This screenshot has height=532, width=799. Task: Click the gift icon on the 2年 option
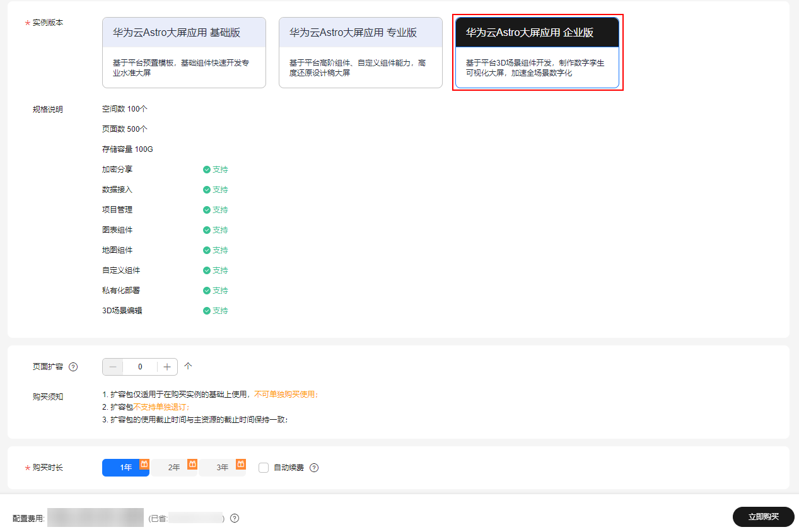point(193,464)
